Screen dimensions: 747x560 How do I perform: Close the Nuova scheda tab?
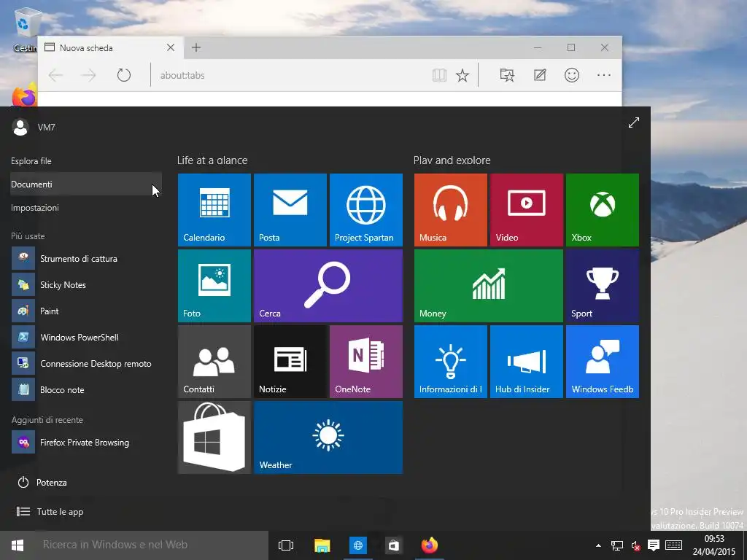pos(171,47)
